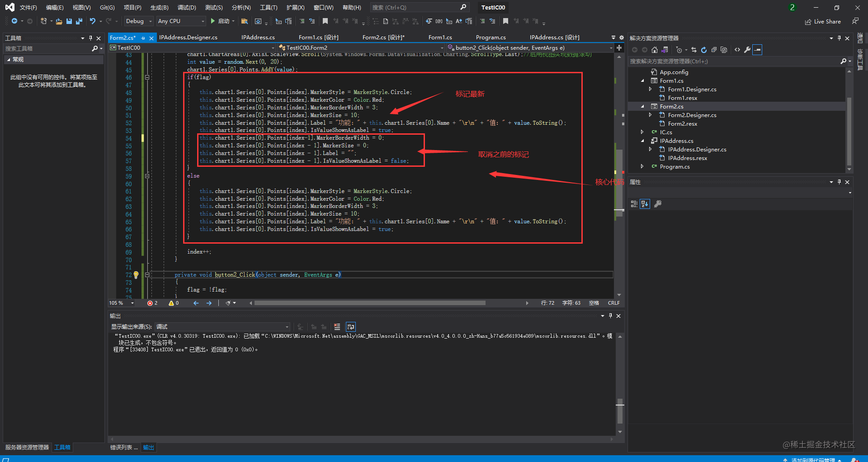Clear all output with the clear icon
The image size is (868, 462).
[x=337, y=327]
